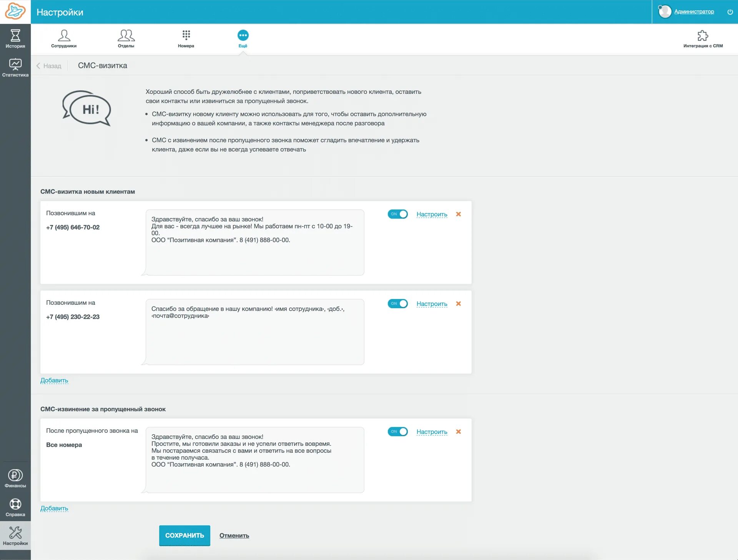
Task: Switch to the Сотрудники tab
Action: pyautogui.click(x=64, y=38)
